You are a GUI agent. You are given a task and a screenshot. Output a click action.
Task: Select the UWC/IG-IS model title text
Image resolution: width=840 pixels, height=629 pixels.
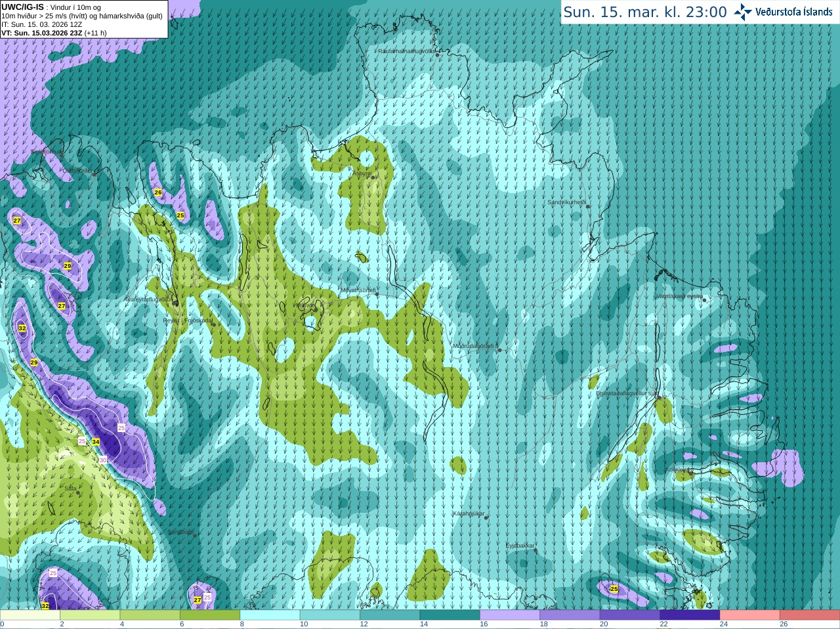(22, 7)
